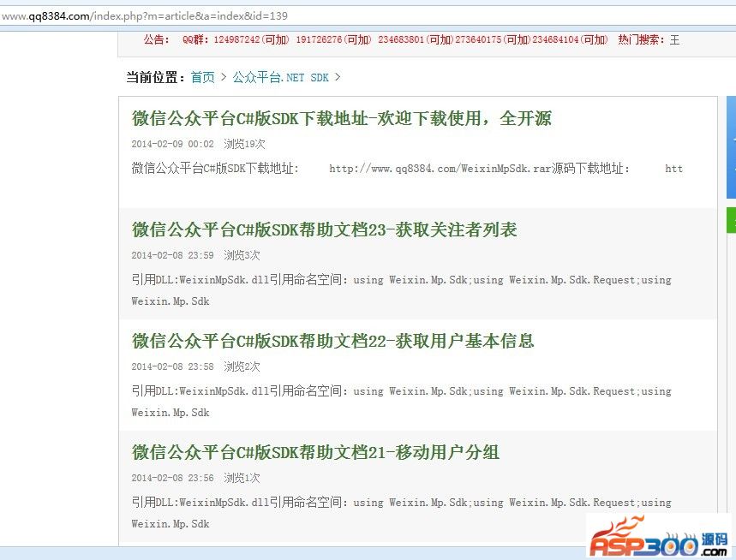Click the 浏览19次 view count
Viewport: 736px width, 560px height.
(244, 144)
